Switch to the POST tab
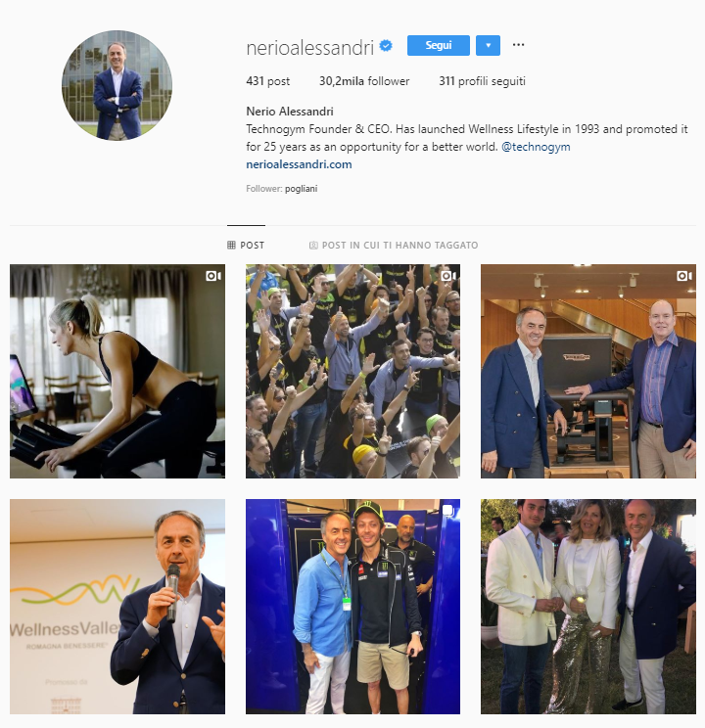 point(246,246)
